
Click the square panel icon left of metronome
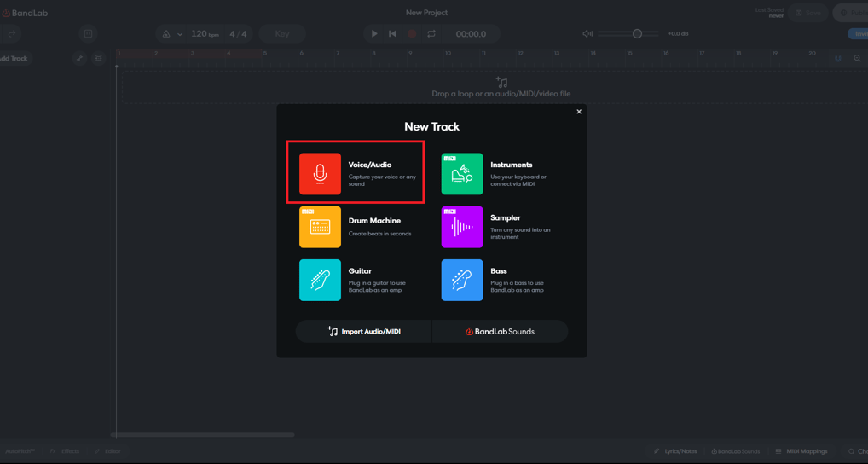pyautogui.click(x=88, y=34)
